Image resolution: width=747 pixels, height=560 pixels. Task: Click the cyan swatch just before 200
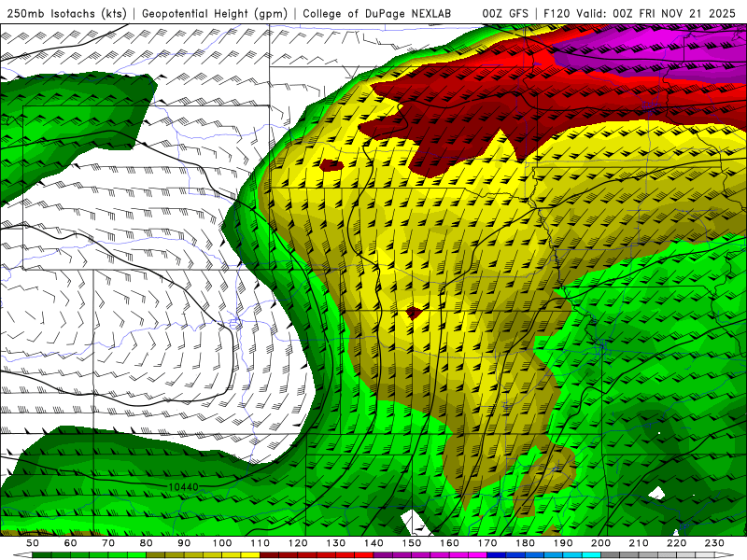point(591,555)
